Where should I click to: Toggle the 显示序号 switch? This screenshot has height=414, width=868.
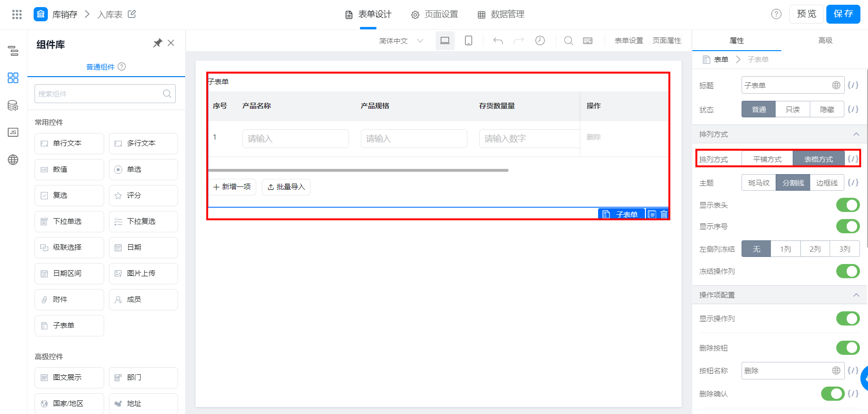point(848,226)
